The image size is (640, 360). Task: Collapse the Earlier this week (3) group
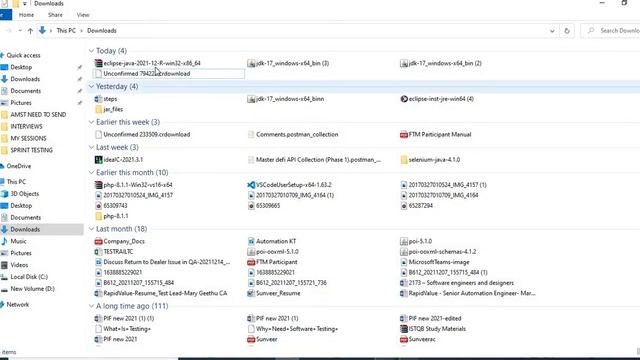[91, 122]
